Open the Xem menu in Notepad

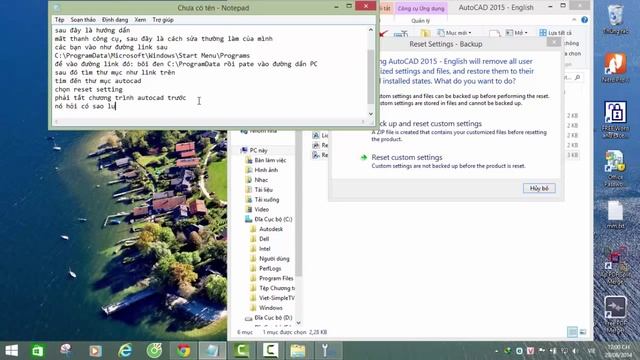[x=140, y=20]
